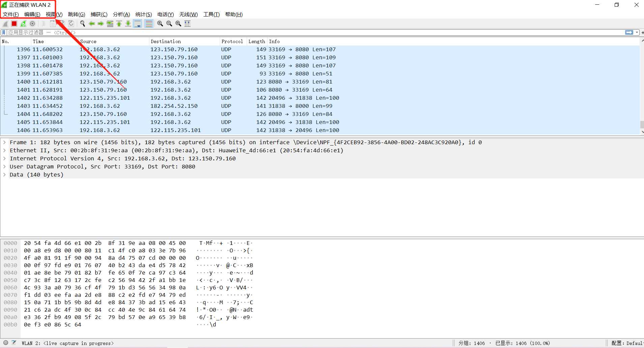This screenshot has height=348, width=644.
Task: Click packet list scrollbar down arrow
Action: click(x=642, y=132)
